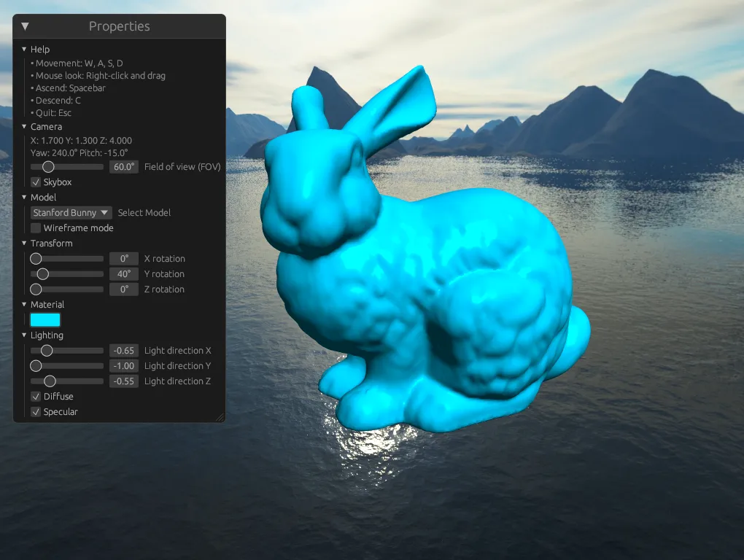The image size is (744, 560).
Task: Click the Field of view slider handle
Action: [x=48, y=166]
